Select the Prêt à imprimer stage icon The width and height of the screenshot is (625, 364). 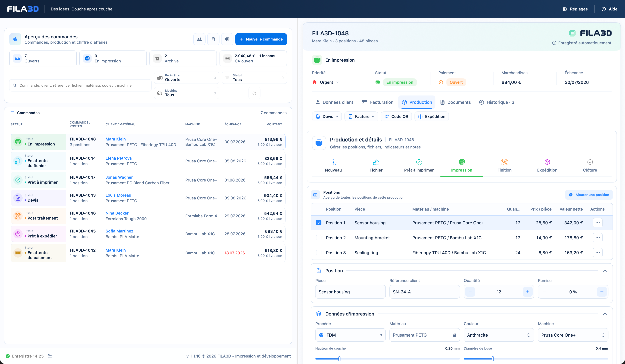pyautogui.click(x=419, y=162)
